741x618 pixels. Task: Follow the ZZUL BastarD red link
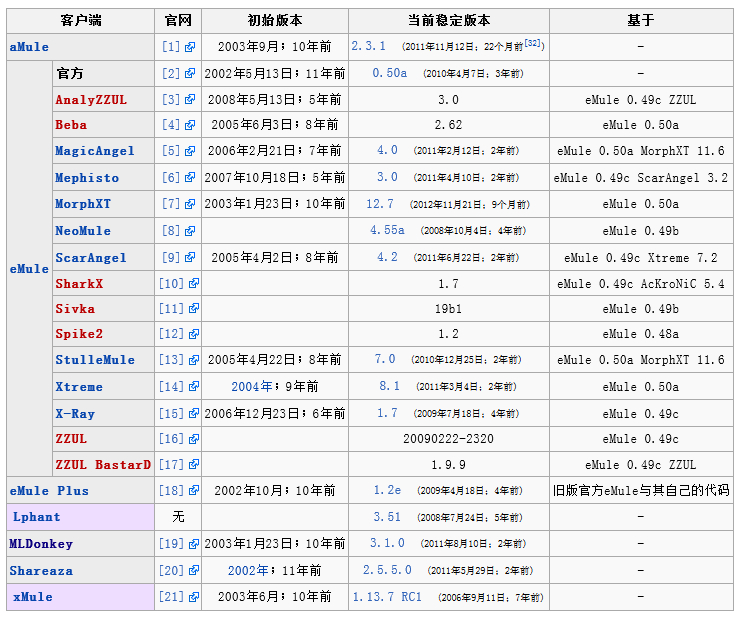(103, 464)
